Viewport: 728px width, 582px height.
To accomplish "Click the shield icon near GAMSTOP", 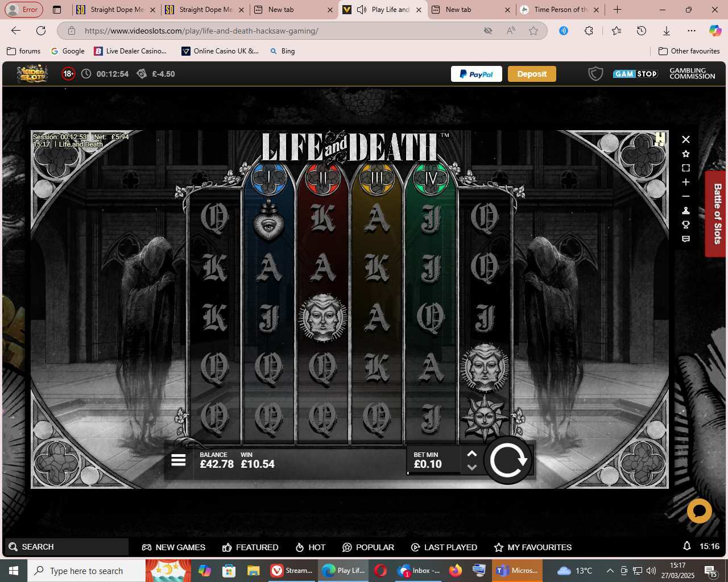I will (595, 74).
